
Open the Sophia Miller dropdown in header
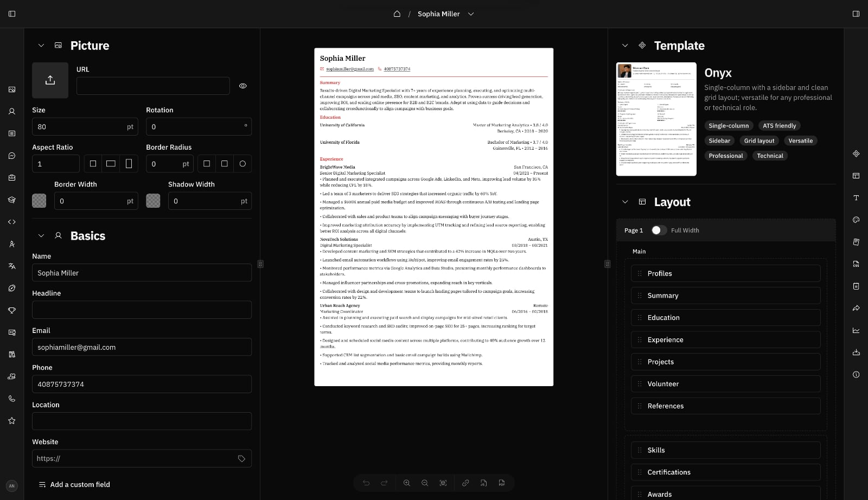click(471, 14)
